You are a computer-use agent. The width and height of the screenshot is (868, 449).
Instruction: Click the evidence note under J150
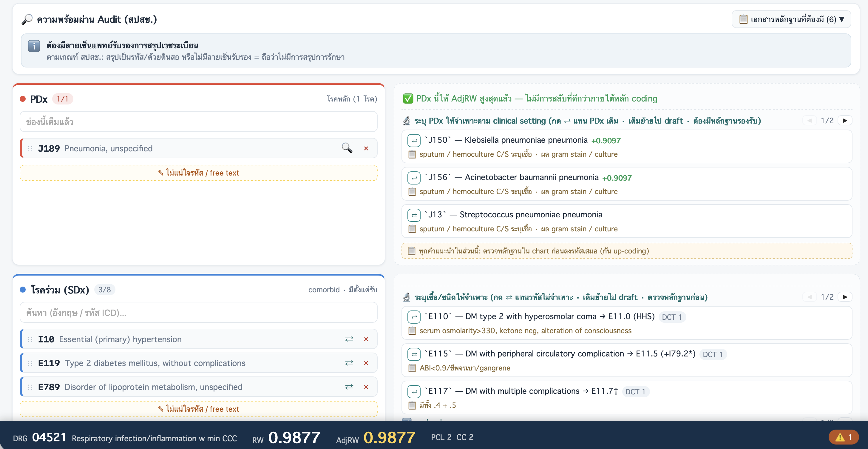[x=519, y=154]
